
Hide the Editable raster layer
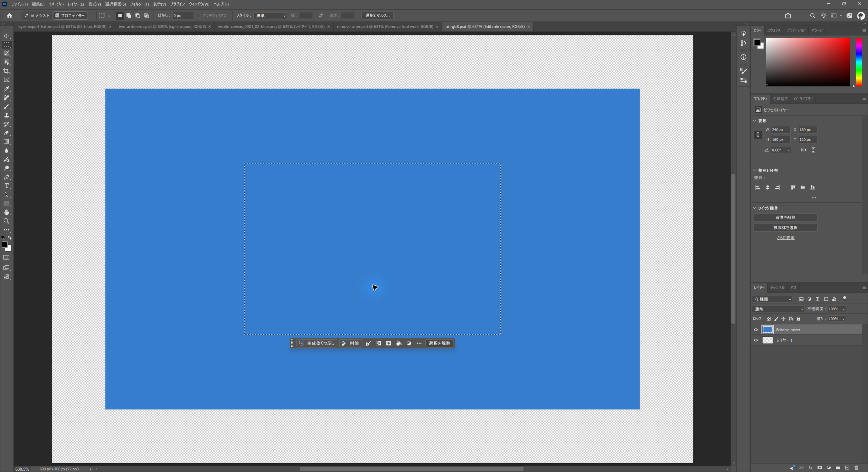[756, 330]
